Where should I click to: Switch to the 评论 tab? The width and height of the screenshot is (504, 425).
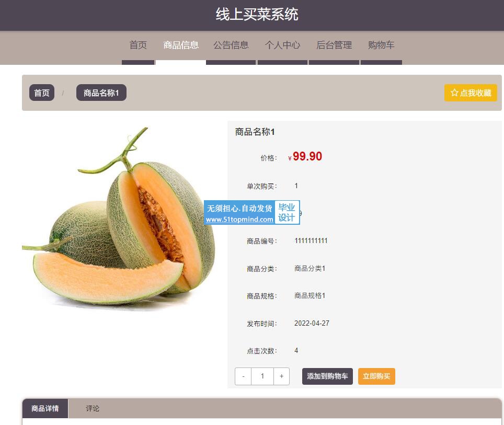pyautogui.click(x=93, y=409)
